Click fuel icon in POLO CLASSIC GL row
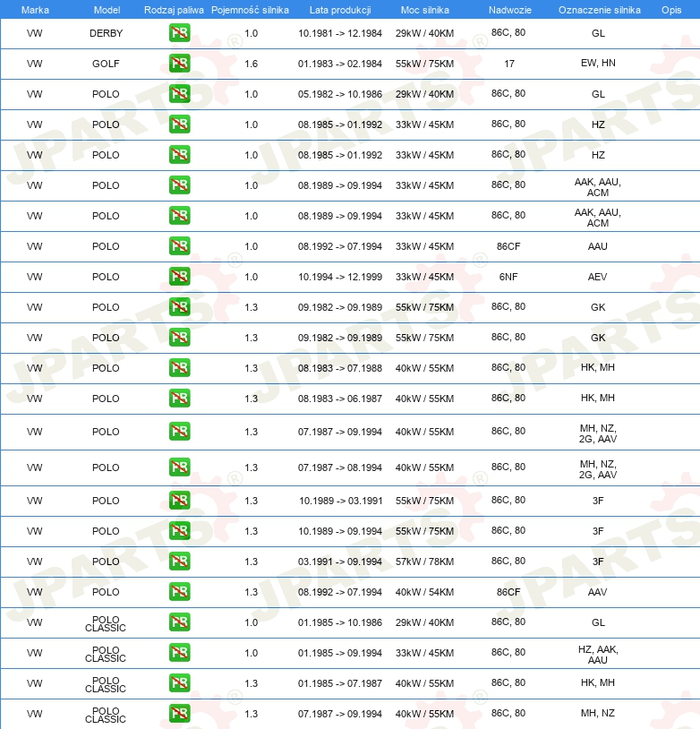This screenshot has width=700, height=729. tap(179, 622)
